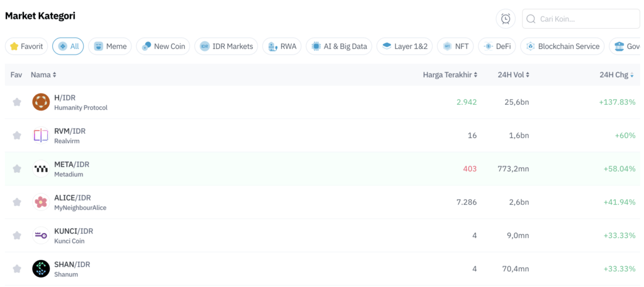Open the DeFi category filter

(497, 46)
